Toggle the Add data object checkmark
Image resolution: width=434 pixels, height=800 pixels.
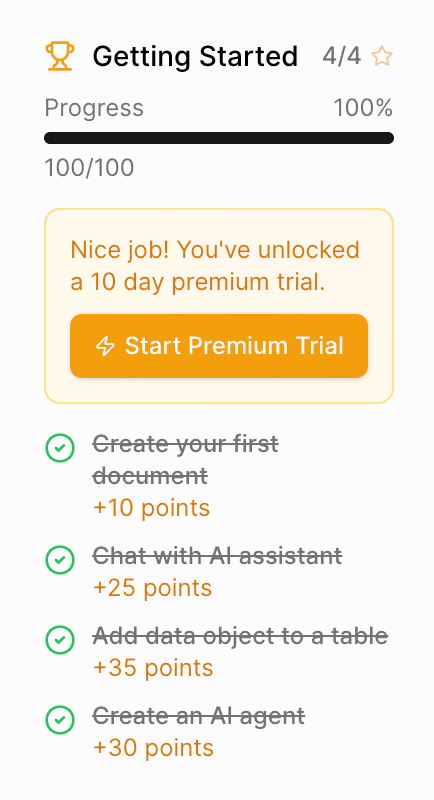point(60,640)
